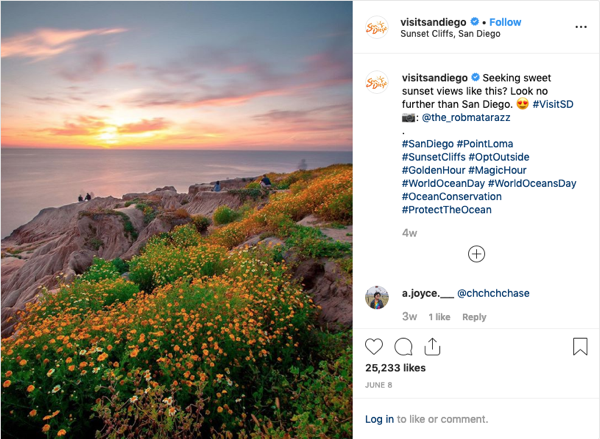Share the post using the share icon
Viewport: 600px width, 439px height.
tap(432, 347)
